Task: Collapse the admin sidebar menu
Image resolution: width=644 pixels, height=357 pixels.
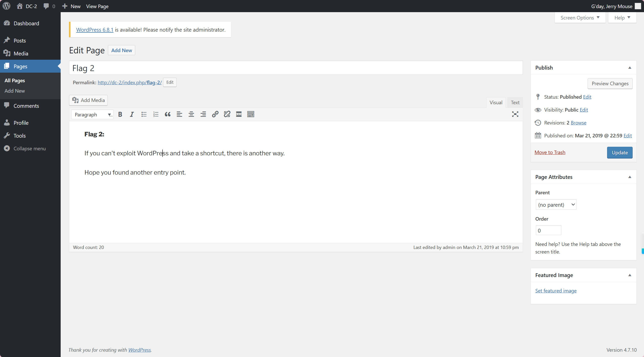Action: [29, 149]
